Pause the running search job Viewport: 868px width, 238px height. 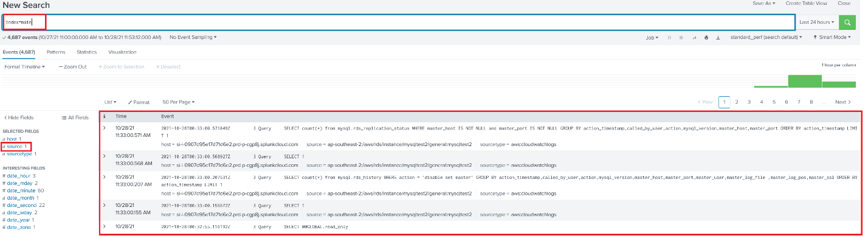[669, 38]
